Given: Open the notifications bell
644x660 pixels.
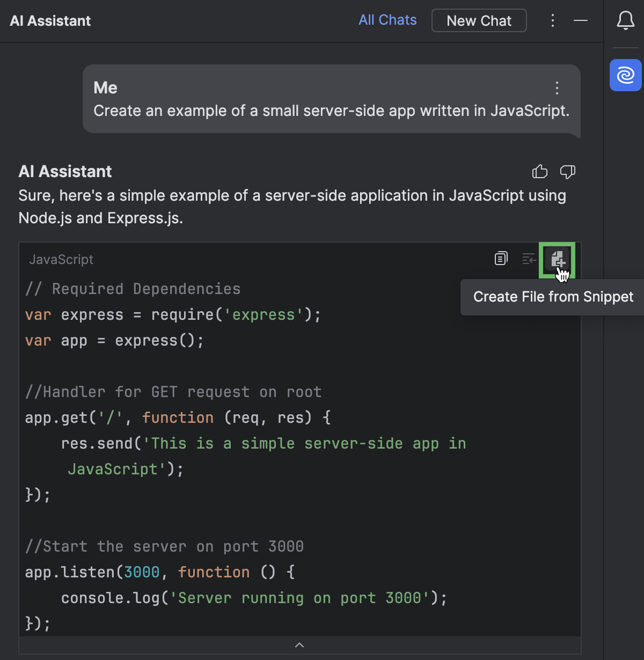Looking at the screenshot, I should coord(625,21).
